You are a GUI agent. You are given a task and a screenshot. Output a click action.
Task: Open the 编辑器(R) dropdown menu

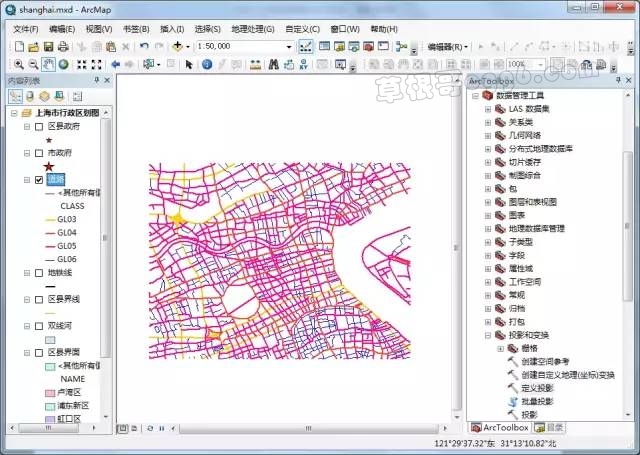447,47
